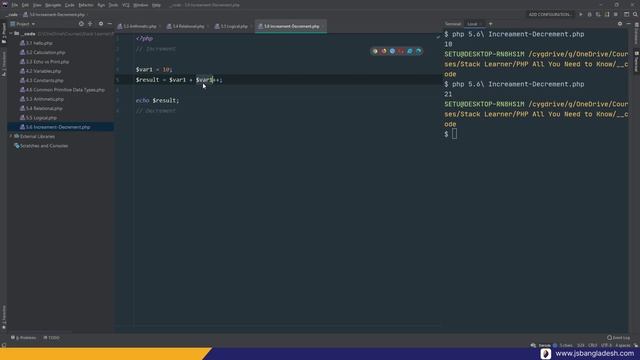Open preview in fourth browser icon
The width and height of the screenshot is (640, 360).
[x=401, y=51]
